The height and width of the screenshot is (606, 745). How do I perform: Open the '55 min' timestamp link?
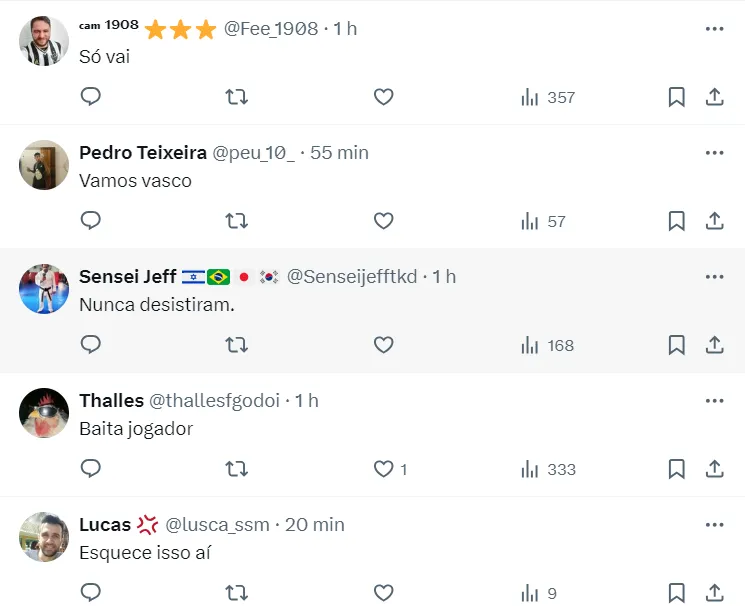coord(339,153)
